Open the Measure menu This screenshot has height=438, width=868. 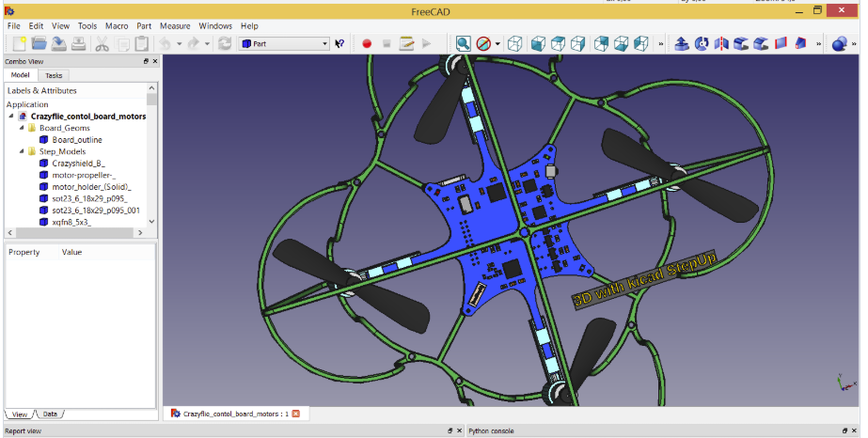(x=175, y=26)
